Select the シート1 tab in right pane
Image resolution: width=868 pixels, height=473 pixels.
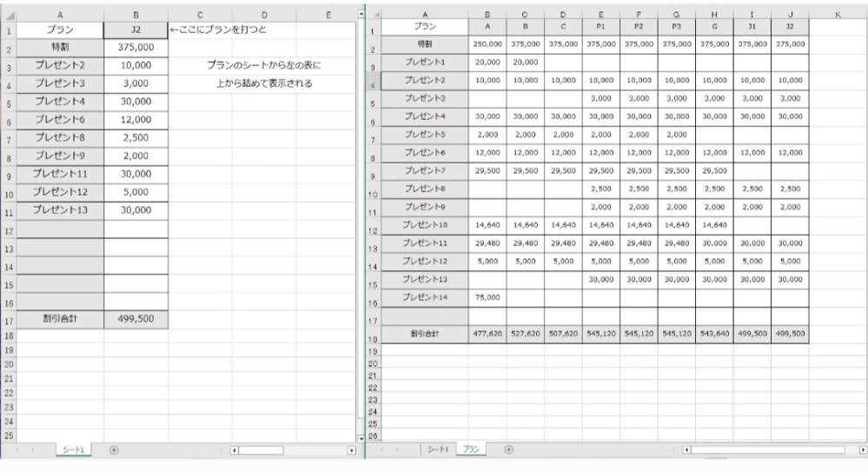435,450
